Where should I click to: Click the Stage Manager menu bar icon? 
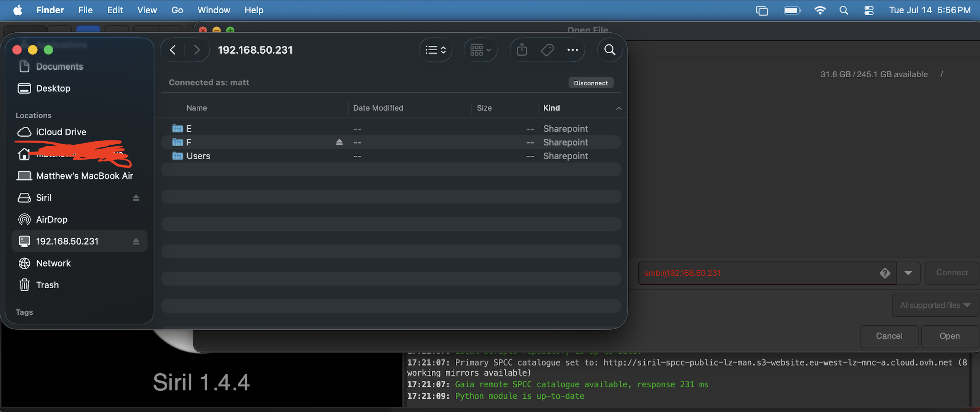(762, 10)
